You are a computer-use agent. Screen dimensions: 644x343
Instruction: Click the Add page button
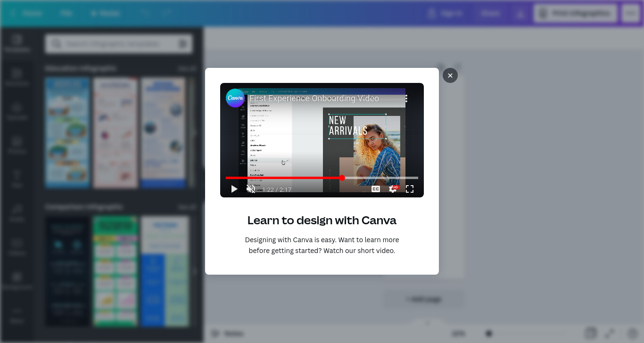(x=424, y=299)
